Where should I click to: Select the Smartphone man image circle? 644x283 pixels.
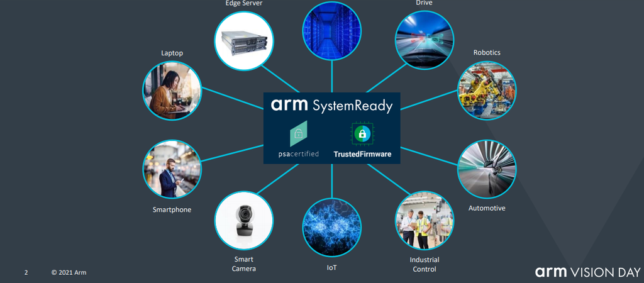172,169
